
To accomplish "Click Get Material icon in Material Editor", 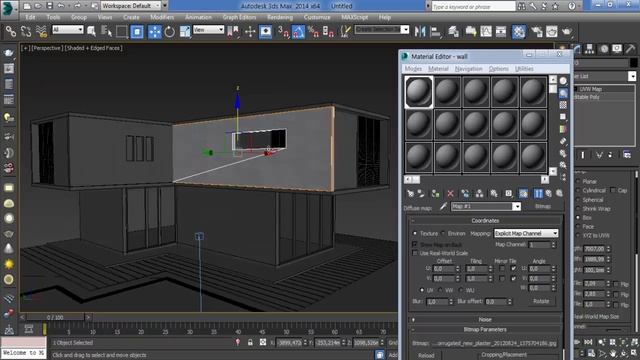I will pos(410,193).
